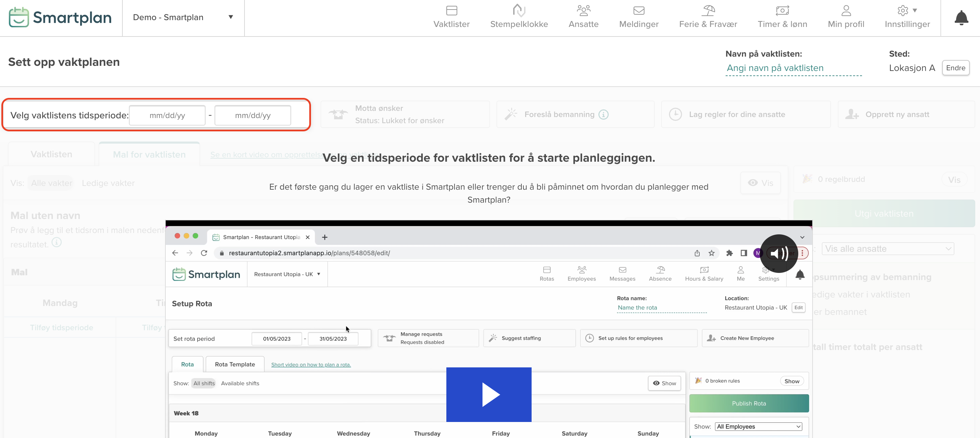
Task: Open Motta ønsker panel
Action: pyautogui.click(x=405, y=114)
